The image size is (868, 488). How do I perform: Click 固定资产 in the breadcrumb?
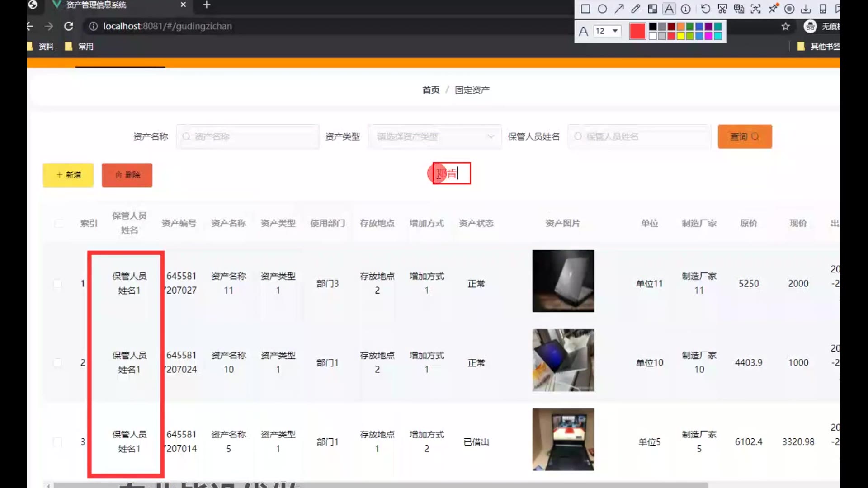(x=472, y=90)
